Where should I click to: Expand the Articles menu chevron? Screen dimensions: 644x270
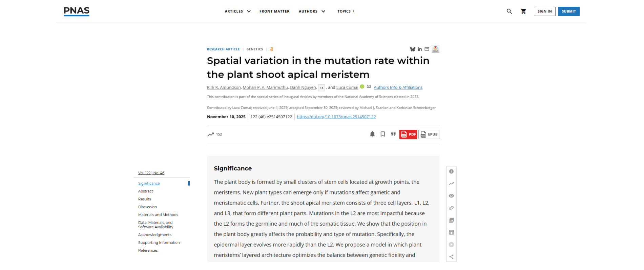pyautogui.click(x=249, y=11)
